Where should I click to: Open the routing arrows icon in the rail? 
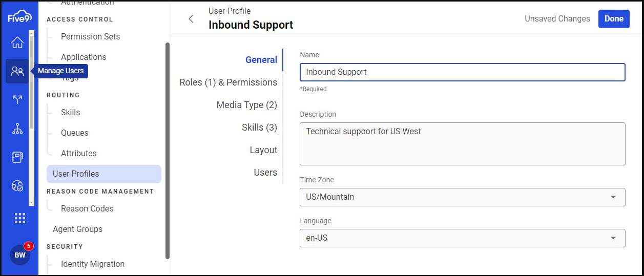[17, 100]
